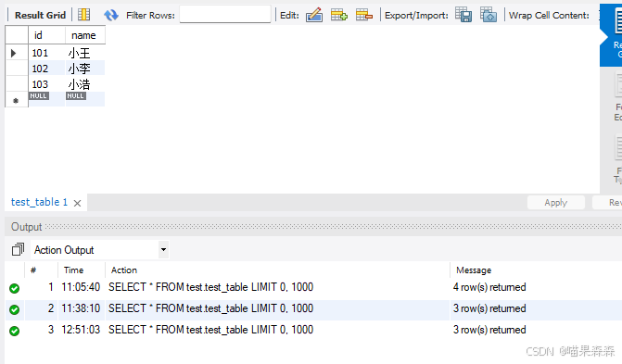The height and width of the screenshot is (364, 622).
Task: Select the 11:38:10 action output row
Action: (313, 308)
